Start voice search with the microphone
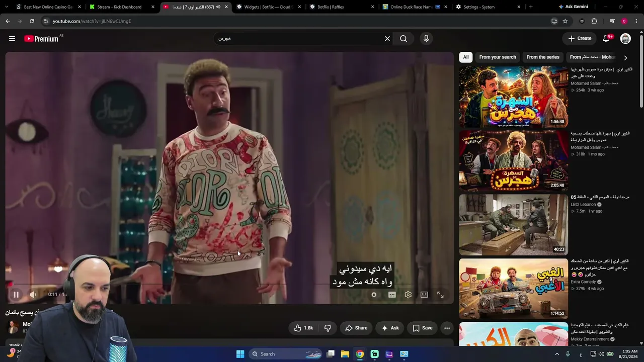 [426, 39]
